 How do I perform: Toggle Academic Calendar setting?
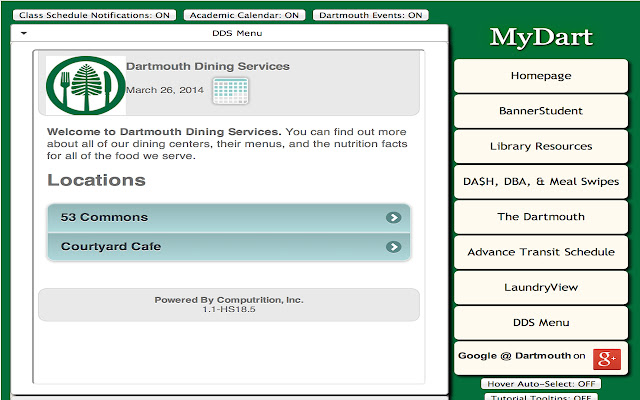click(x=244, y=15)
